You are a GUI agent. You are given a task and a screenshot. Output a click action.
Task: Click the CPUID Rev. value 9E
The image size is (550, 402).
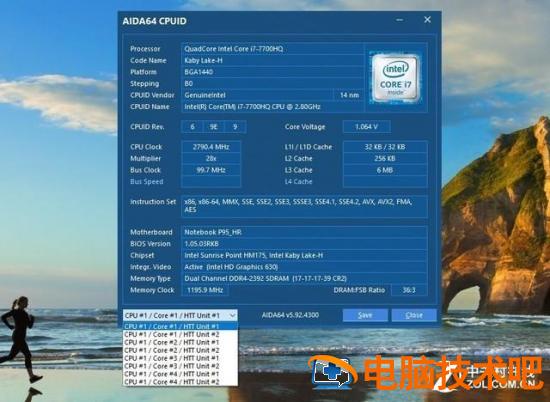point(214,127)
